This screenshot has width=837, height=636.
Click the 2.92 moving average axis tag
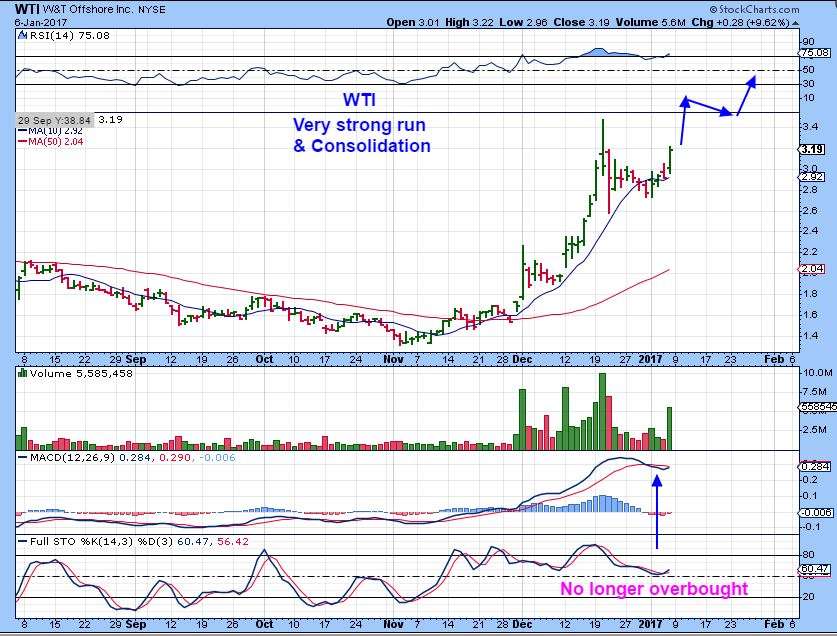pyautogui.click(x=811, y=177)
